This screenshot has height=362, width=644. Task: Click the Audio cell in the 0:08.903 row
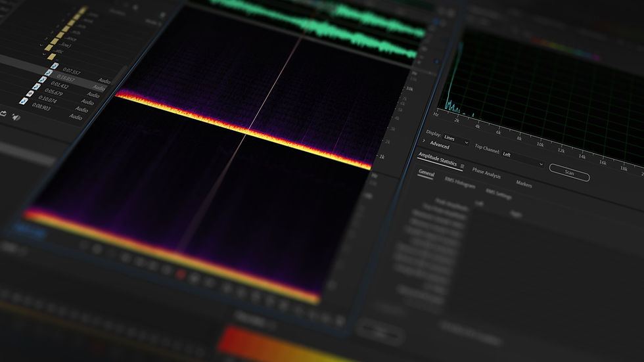(76, 117)
